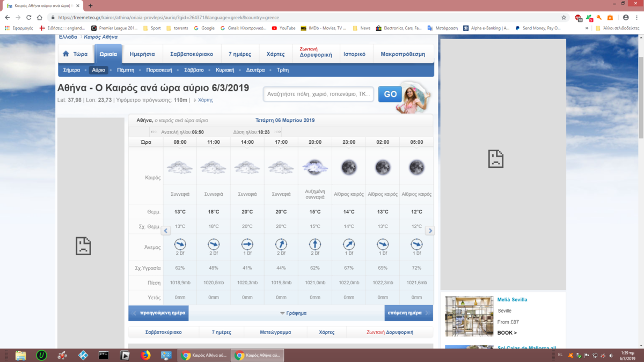Screen dimensions: 644x362
Task: Expand the Γράφημα chart section
Action: [293, 313]
